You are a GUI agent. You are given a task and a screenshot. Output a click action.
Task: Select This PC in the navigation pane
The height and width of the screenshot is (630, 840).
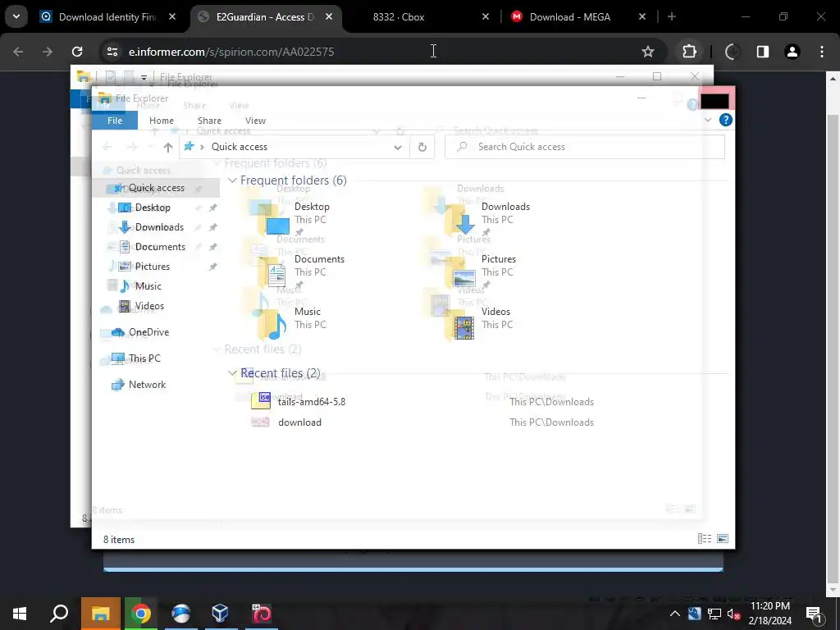[144, 358]
